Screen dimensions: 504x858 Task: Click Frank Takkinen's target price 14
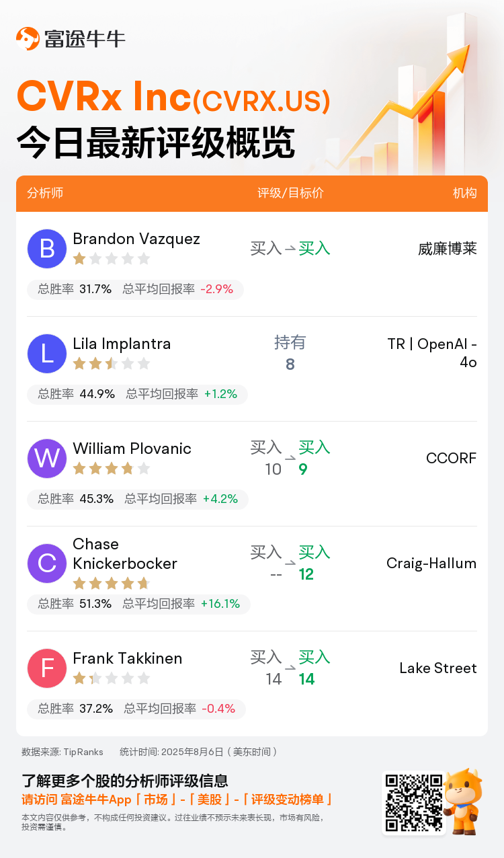tap(307, 679)
